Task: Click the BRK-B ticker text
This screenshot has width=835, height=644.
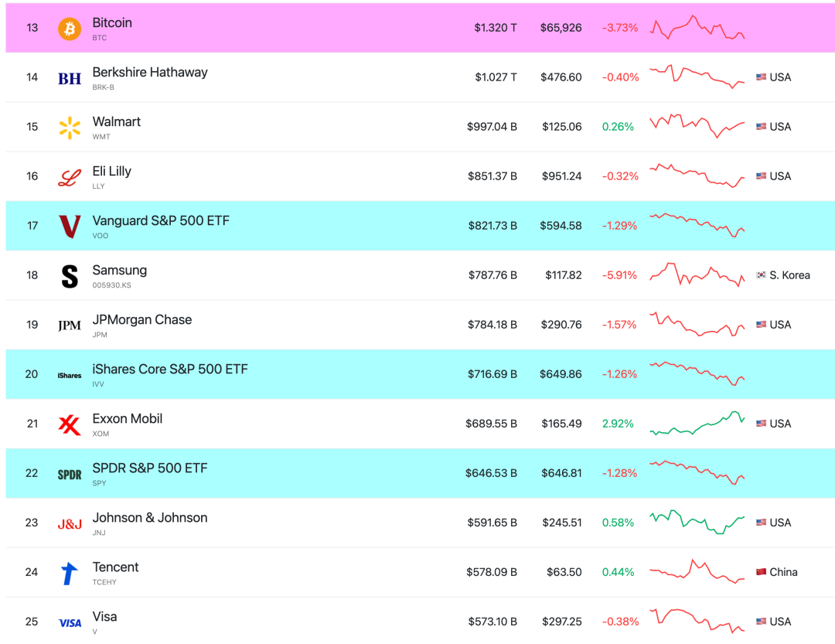Action: (103, 87)
